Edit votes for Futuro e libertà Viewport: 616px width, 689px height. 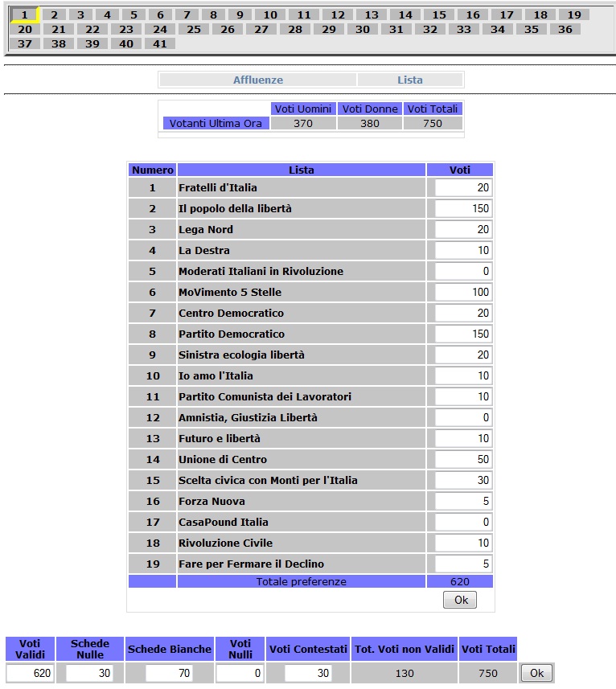(463, 438)
